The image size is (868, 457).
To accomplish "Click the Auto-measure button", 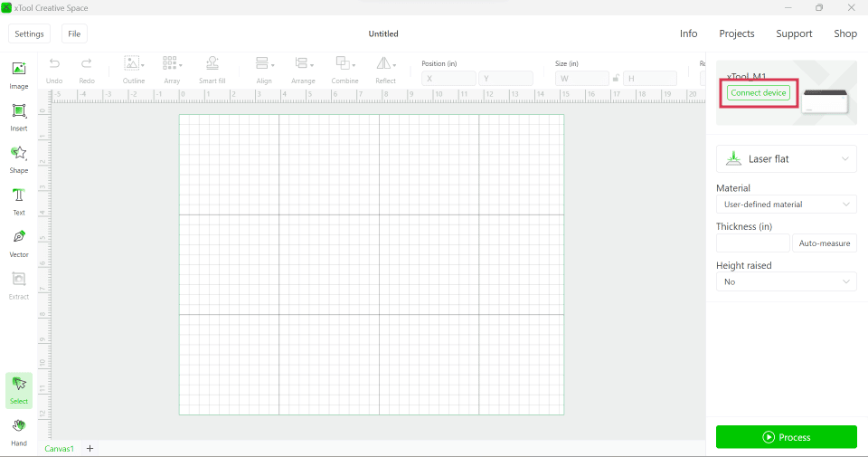I will [825, 243].
